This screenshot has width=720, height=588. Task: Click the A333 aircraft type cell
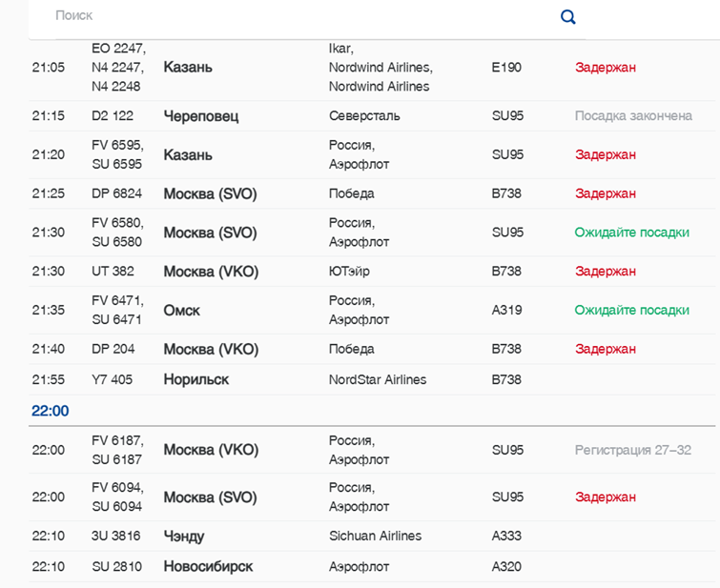coord(506,536)
